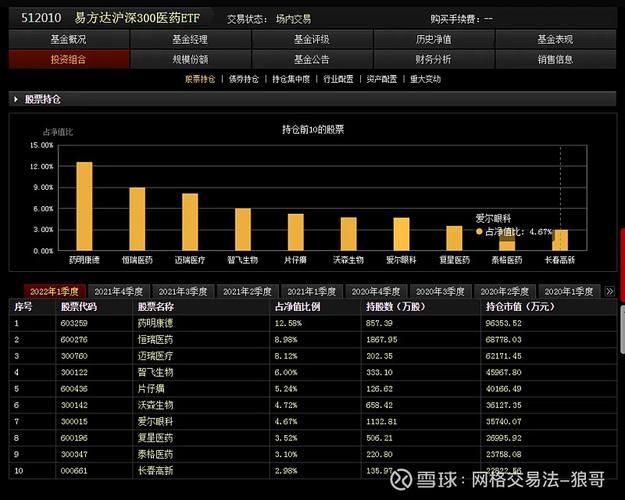Click 长春高新 name in table row 10
The width and height of the screenshot is (625, 500).
tap(155, 470)
